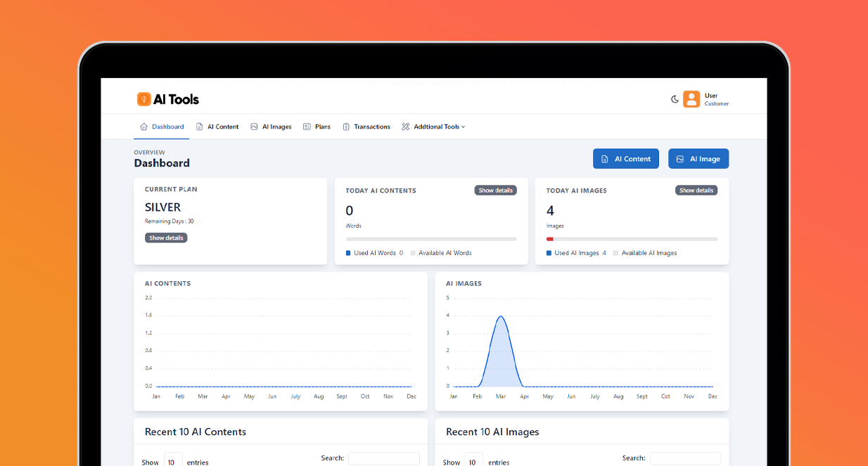Click the Today AI Images usage progress bar
The width and height of the screenshot is (868, 466).
click(x=632, y=239)
